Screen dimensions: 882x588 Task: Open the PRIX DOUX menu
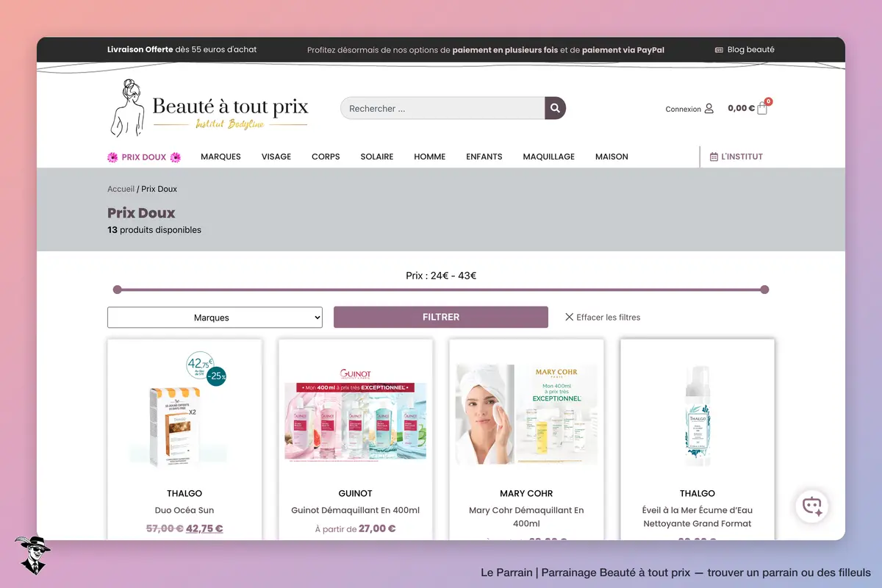(144, 157)
